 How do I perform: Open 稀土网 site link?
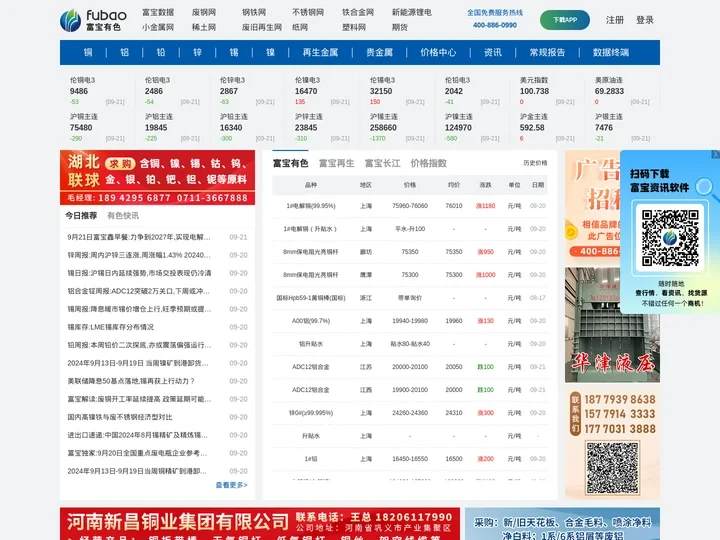point(204,27)
